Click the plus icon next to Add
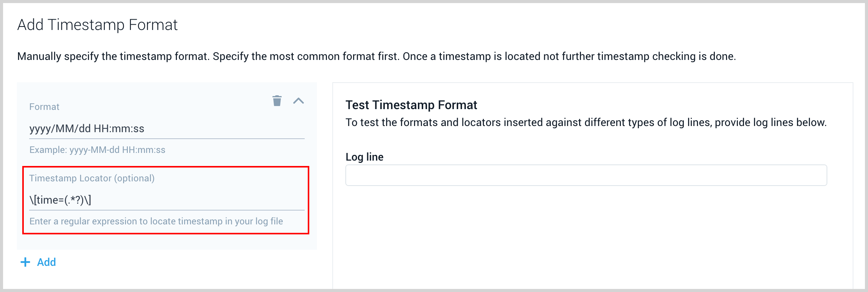868x292 pixels. click(25, 262)
